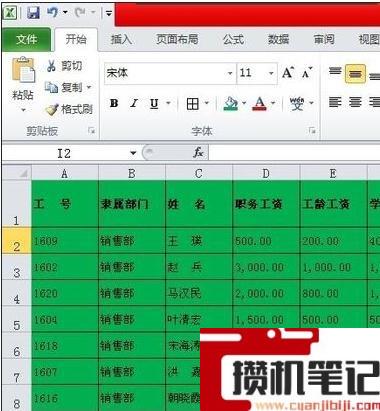Save the workbook with the floppy disk icon
The image size is (380, 411).
tap(33, 13)
